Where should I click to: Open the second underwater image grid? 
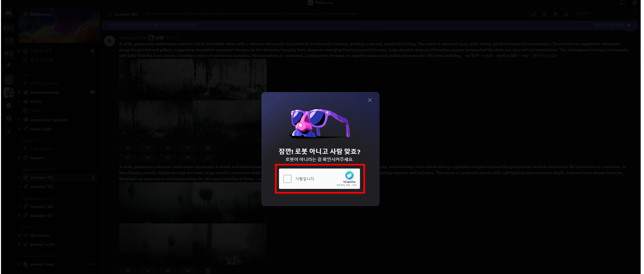(193, 224)
